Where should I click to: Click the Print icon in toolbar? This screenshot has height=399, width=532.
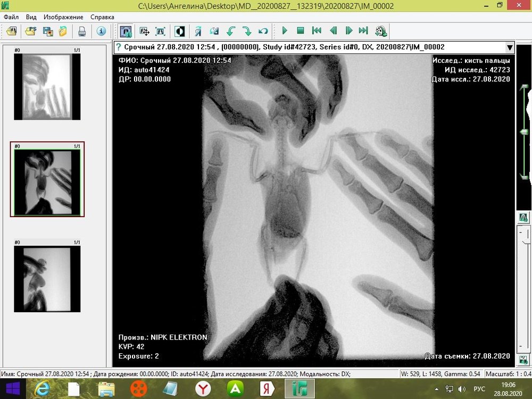(82, 31)
